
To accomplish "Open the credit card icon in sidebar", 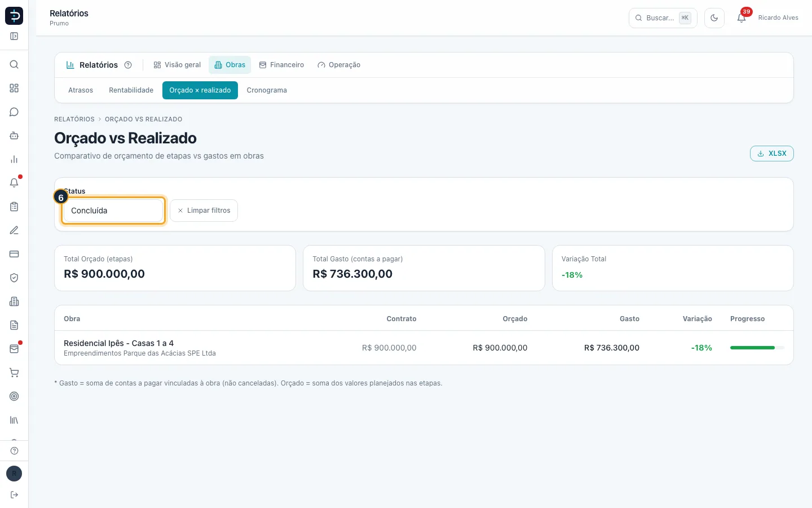I will pos(14,254).
